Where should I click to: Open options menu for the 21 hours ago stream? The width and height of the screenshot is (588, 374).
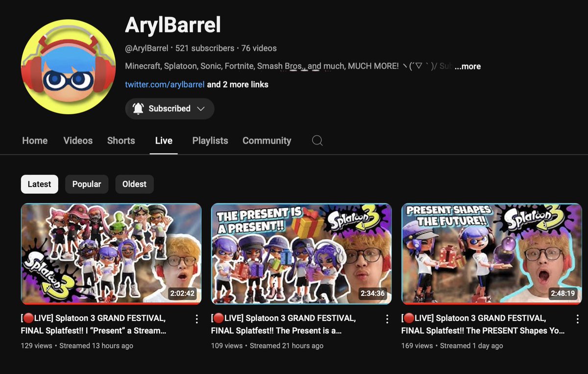(387, 319)
